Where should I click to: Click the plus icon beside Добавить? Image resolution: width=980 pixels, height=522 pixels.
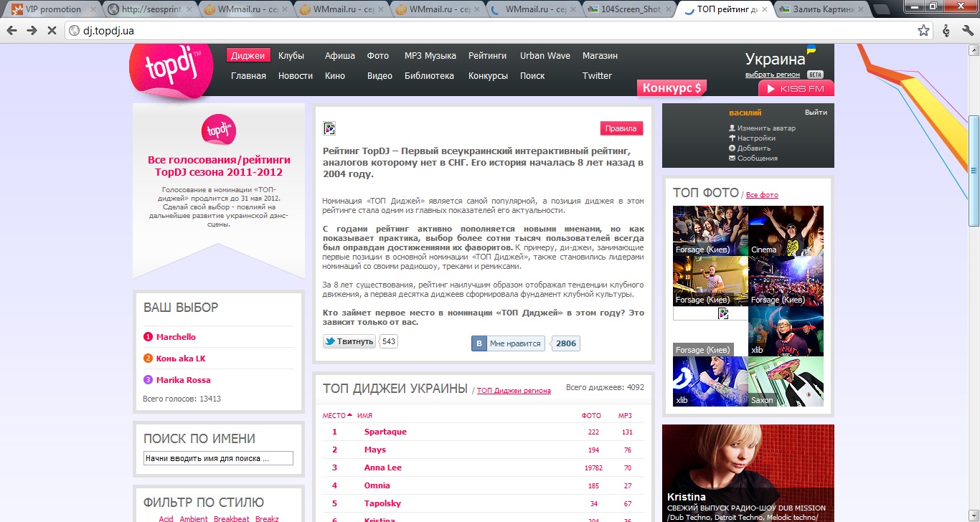tap(732, 148)
